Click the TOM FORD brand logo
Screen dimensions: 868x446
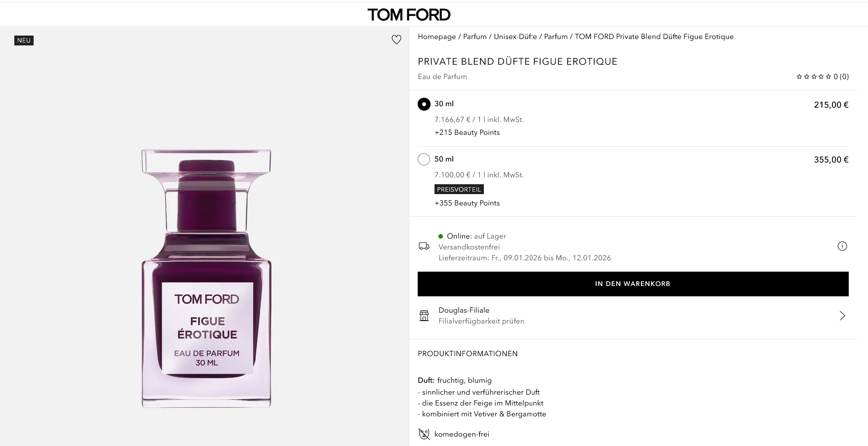pos(409,14)
